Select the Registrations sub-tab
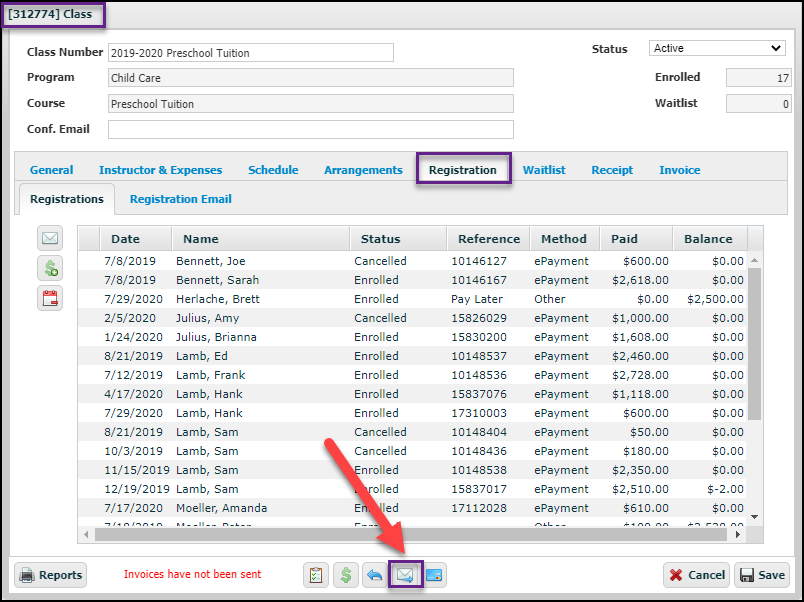The width and height of the screenshot is (804, 602). point(67,199)
